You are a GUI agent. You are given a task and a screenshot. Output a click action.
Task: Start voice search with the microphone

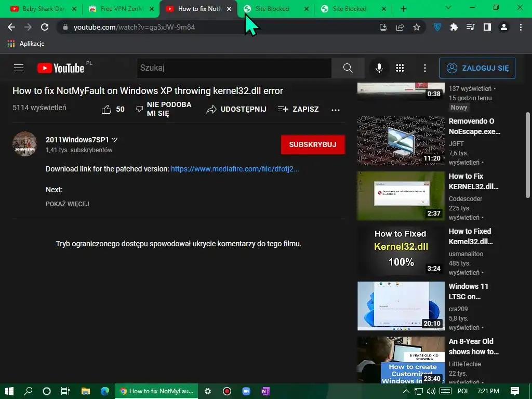pyautogui.click(x=379, y=68)
